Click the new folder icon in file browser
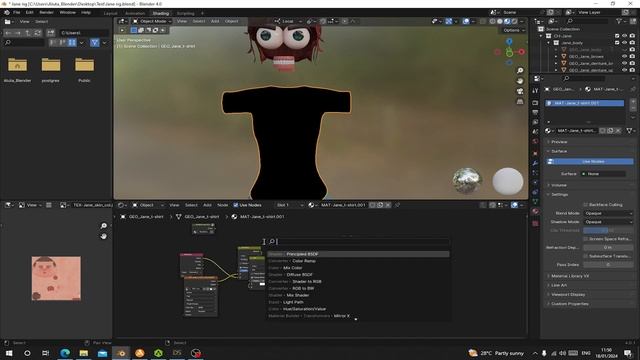Screen dimensions: 640x360 51,33
